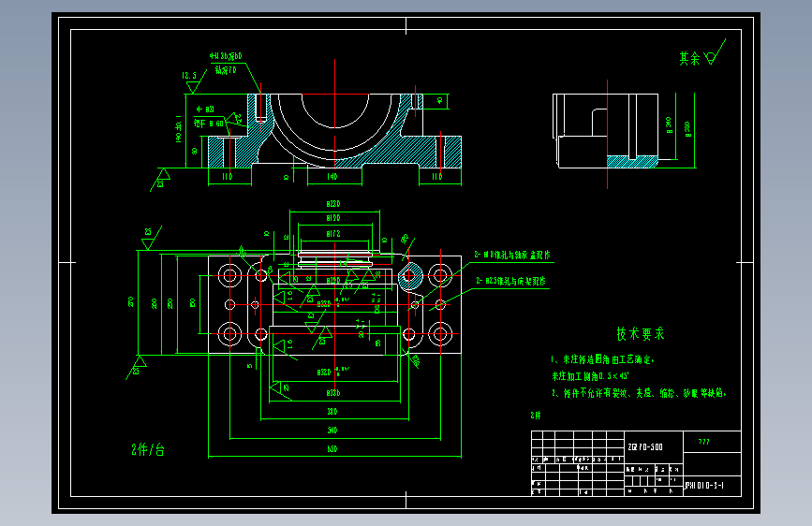Click the 'Φ190' diameter dimension
Viewport: 812px width, 526px height.
point(333,218)
